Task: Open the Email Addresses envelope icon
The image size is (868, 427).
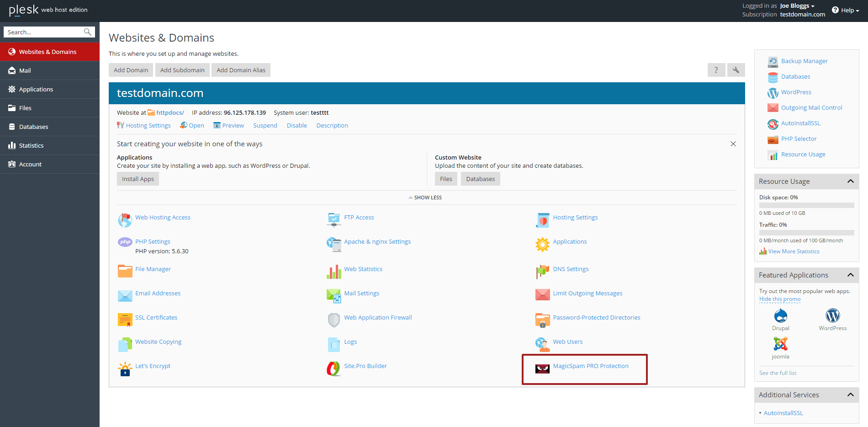Action: tap(125, 296)
